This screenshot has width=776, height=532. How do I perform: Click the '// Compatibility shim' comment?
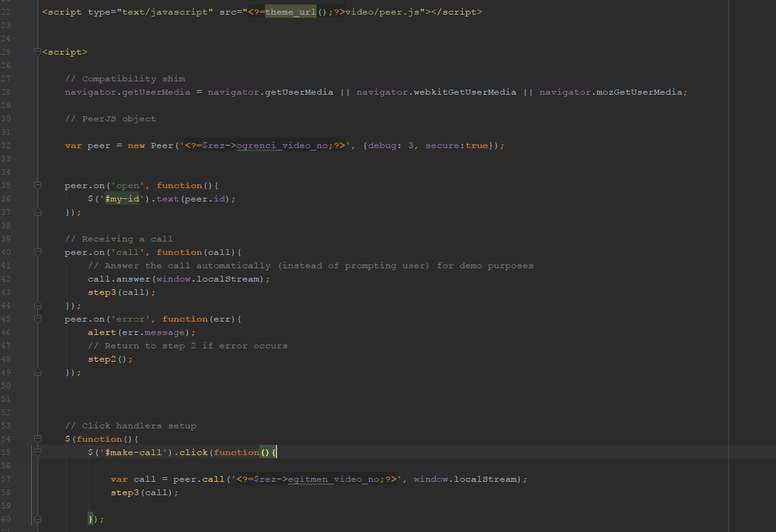point(125,79)
